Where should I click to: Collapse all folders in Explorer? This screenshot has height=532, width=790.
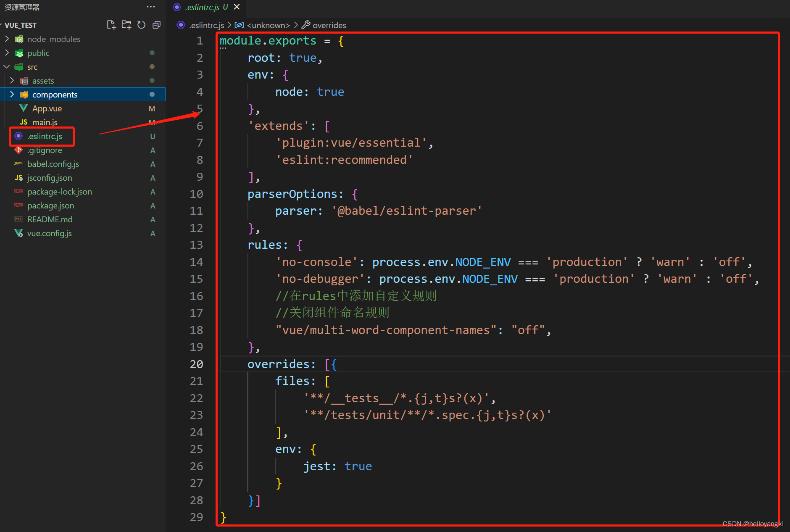156,25
